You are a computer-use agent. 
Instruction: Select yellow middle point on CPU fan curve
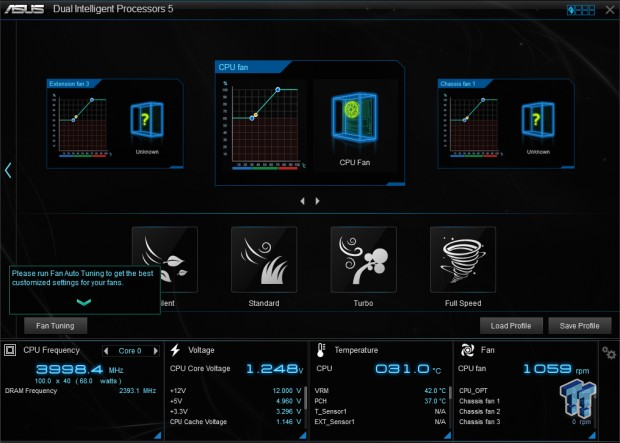(x=256, y=115)
